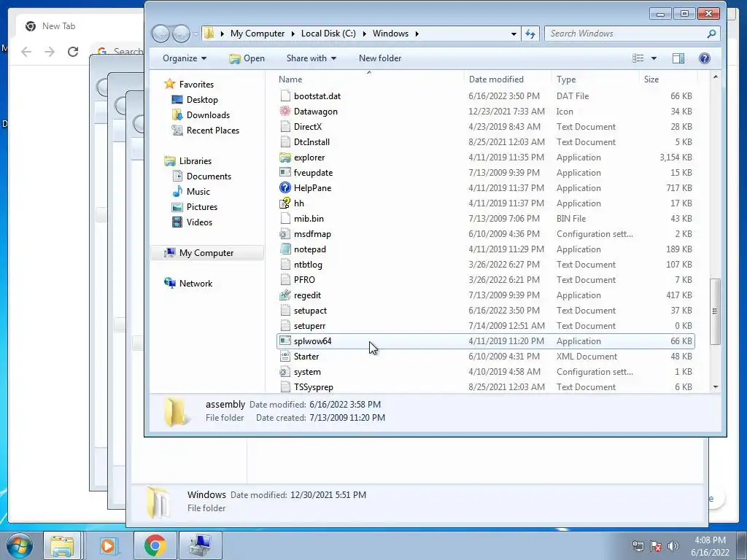Screen dimensions: 747x560
Task: Click the change view icon
Action: (638, 58)
